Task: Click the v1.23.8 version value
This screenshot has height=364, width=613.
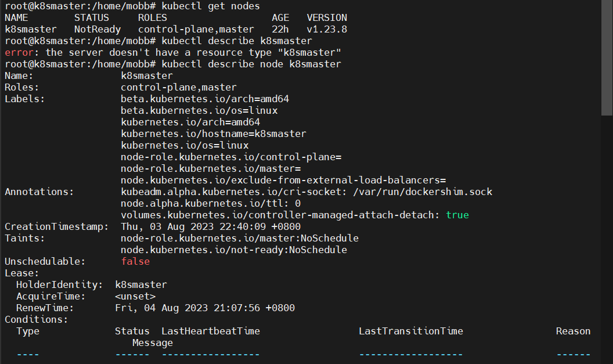Action: click(327, 29)
